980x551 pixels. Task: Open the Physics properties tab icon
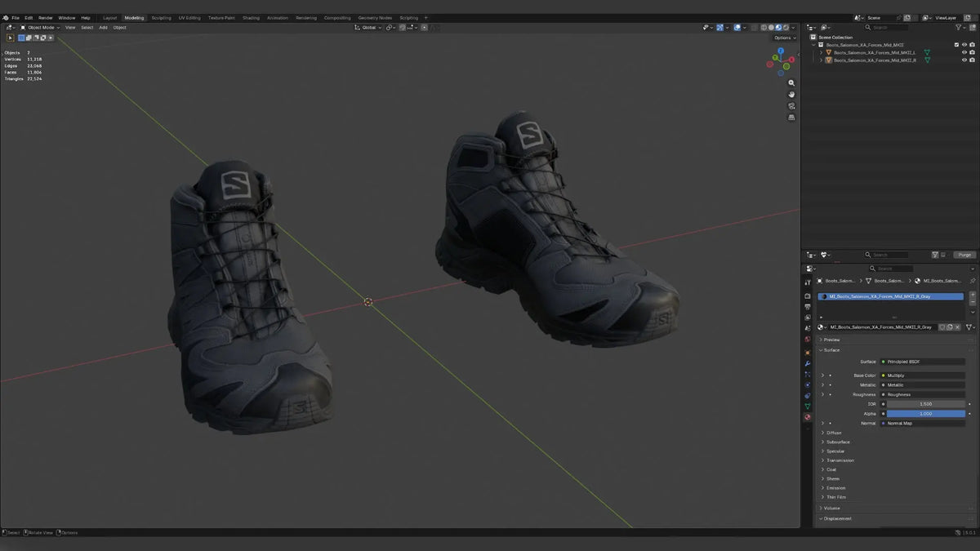point(808,384)
